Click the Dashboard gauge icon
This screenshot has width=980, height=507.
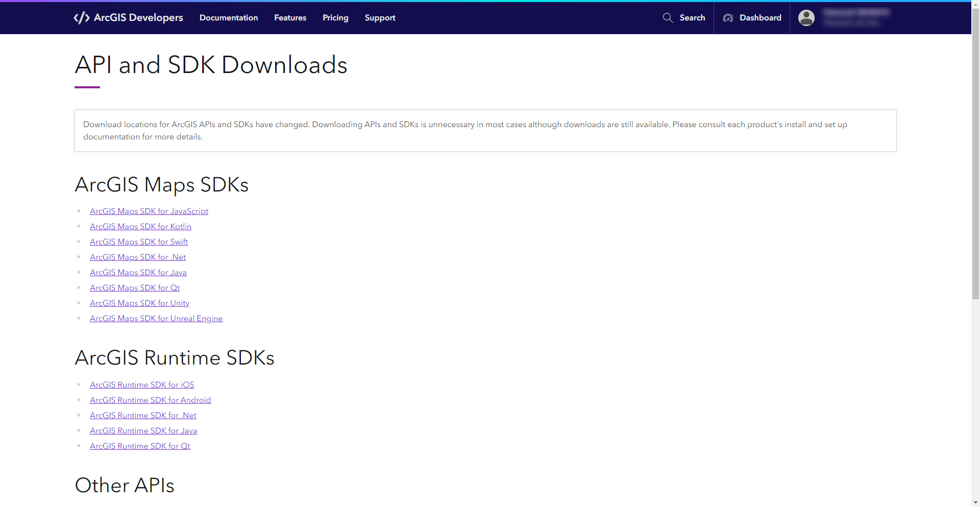coord(728,18)
